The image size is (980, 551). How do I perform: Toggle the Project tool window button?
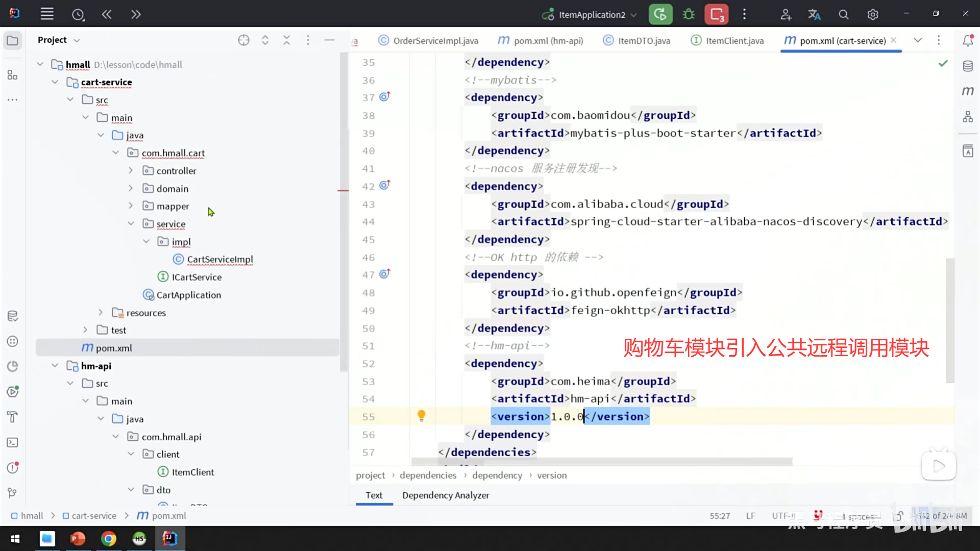point(12,40)
